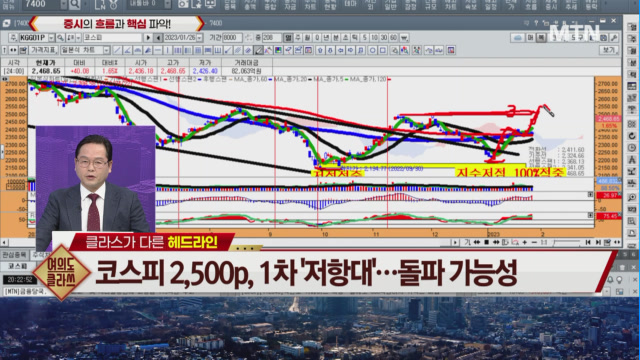
Task: Select the 10 interval button
Action: [x=374, y=38]
